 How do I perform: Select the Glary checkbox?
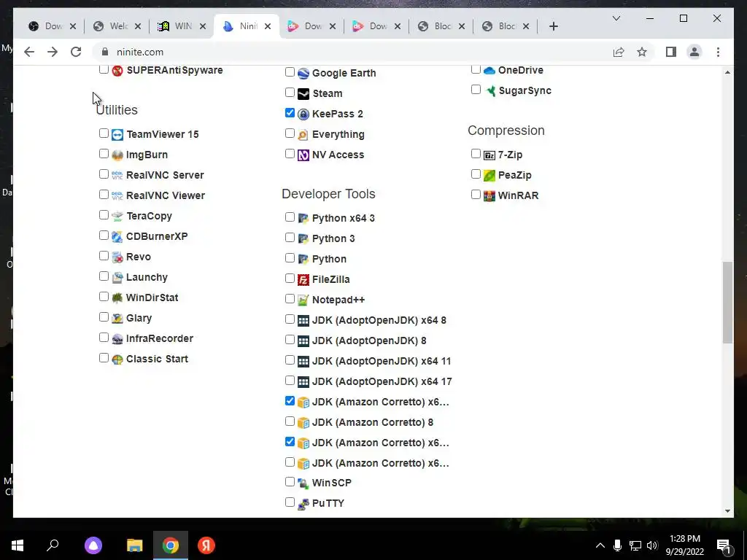[104, 317]
